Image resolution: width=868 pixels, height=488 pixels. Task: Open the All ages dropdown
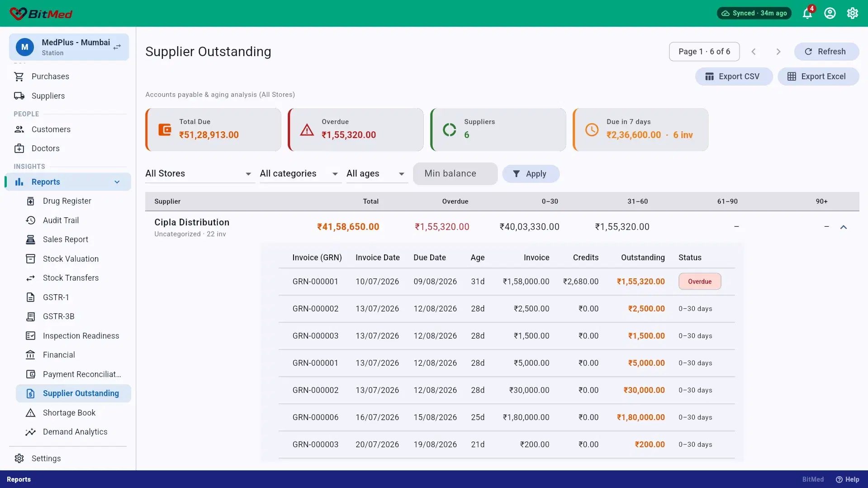tap(376, 173)
